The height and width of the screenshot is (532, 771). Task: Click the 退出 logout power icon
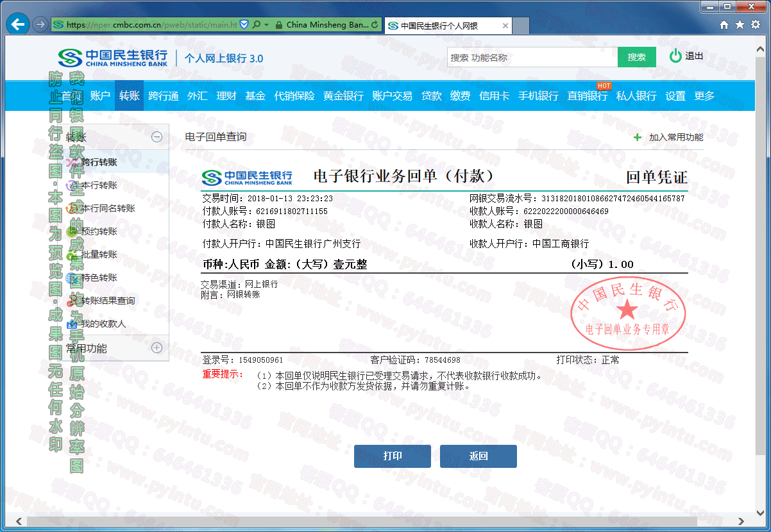point(675,56)
